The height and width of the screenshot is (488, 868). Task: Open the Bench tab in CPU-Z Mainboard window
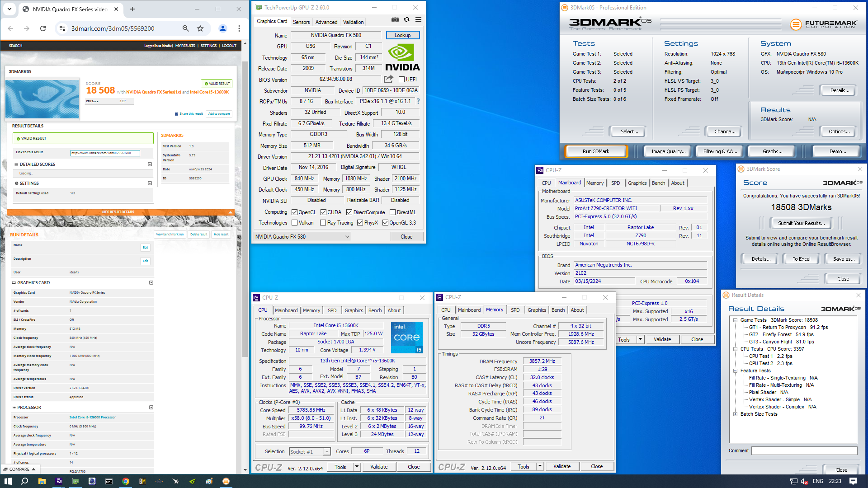coord(658,183)
